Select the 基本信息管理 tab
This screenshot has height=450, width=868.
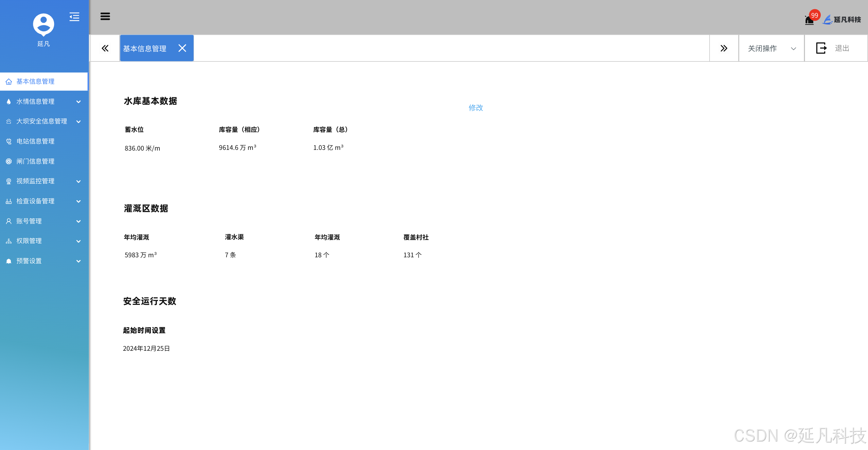[x=145, y=49]
